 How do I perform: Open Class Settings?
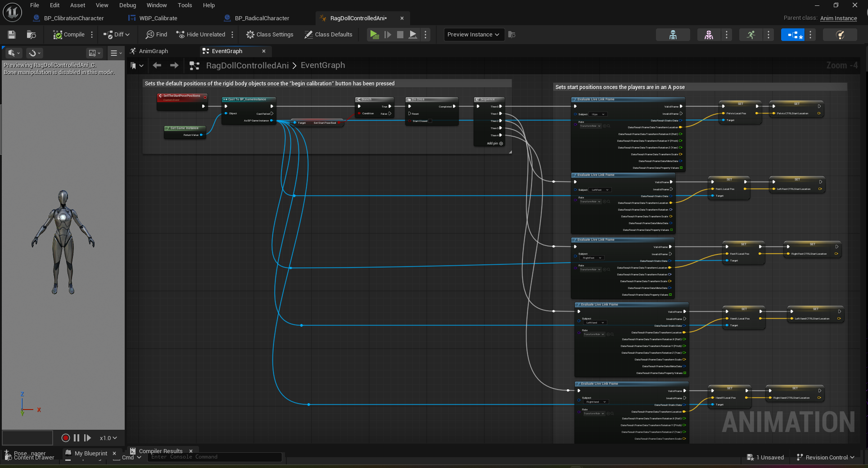click(x=270, y=35)
